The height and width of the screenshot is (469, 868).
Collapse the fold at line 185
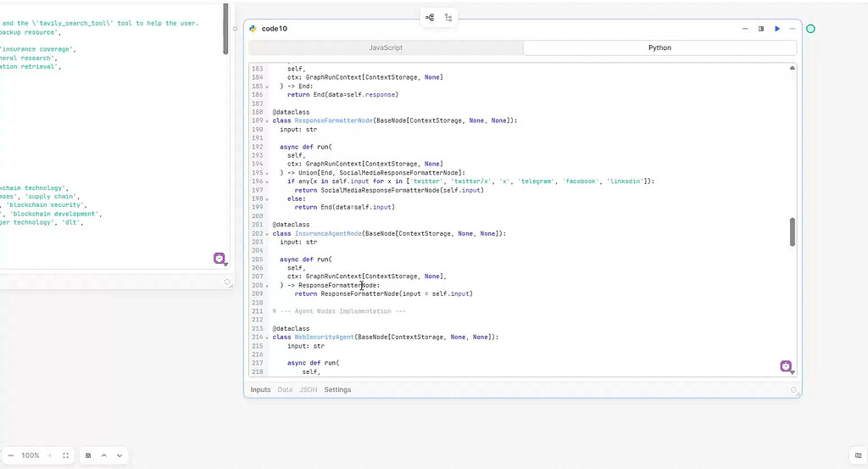pos(267,87)
